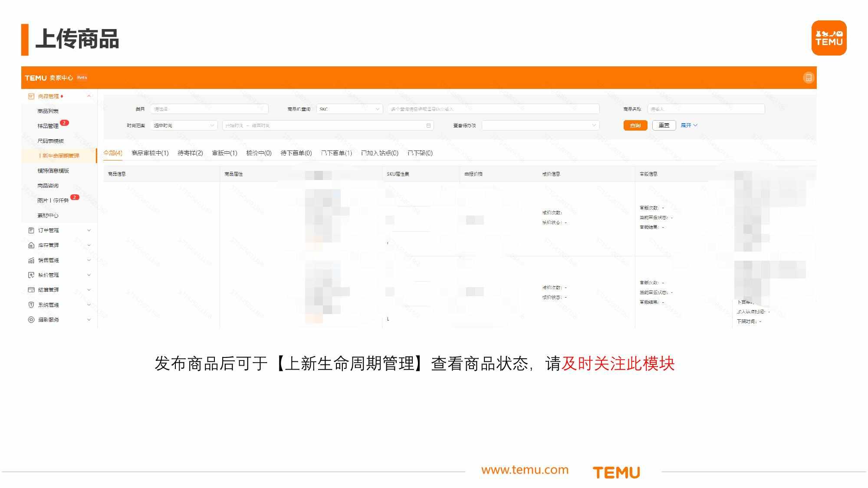Image resolution: width=868 pixels, height=488 pixels.
Task: Open the 查看待办项 dropdown
Action: coord(540,125)
